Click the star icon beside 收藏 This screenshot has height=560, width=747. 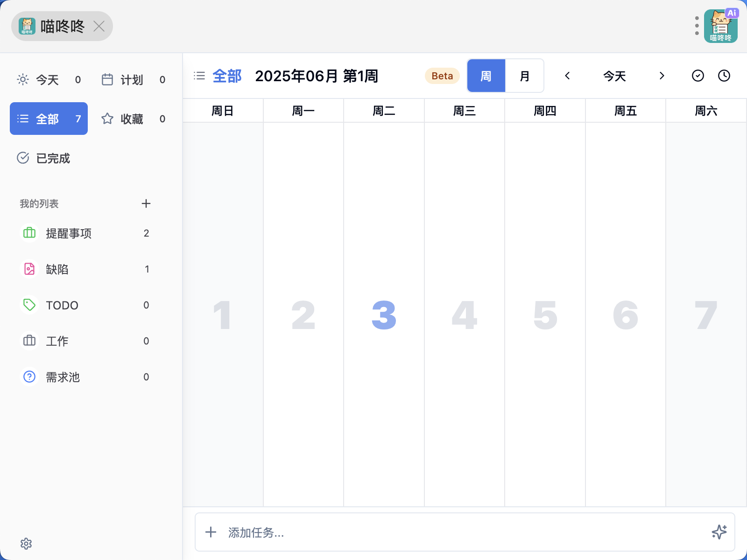click(107, 119)
